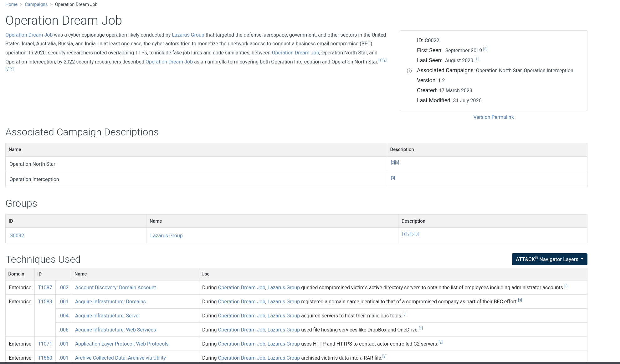Open citation [1] next to Last Seen
This screenshot has width=620, height=364.
tap(476, 59)
